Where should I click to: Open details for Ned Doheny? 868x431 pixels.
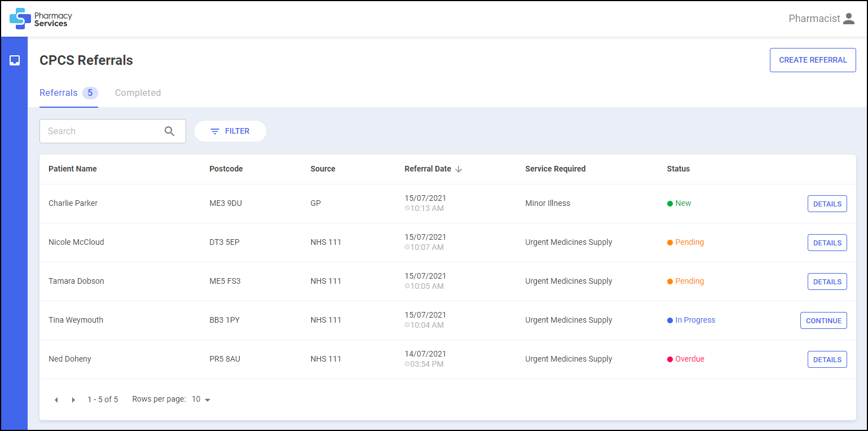tap(827, 360)
